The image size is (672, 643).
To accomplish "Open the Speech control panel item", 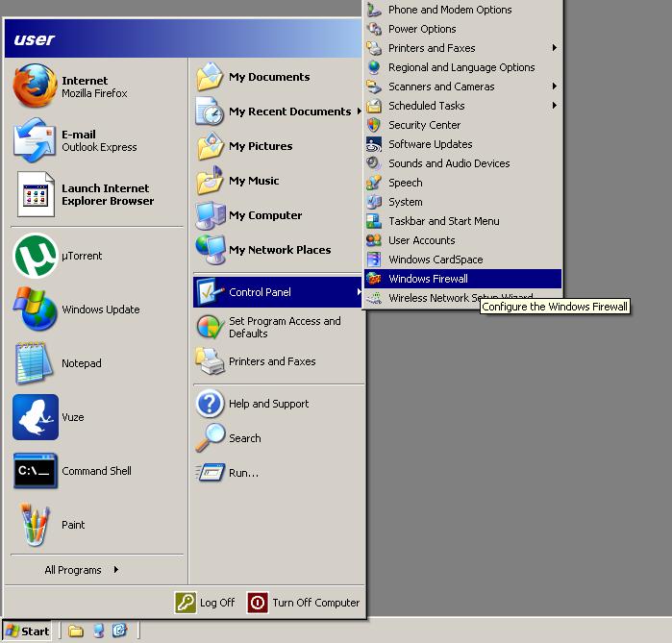I will [x=462, y=183].
